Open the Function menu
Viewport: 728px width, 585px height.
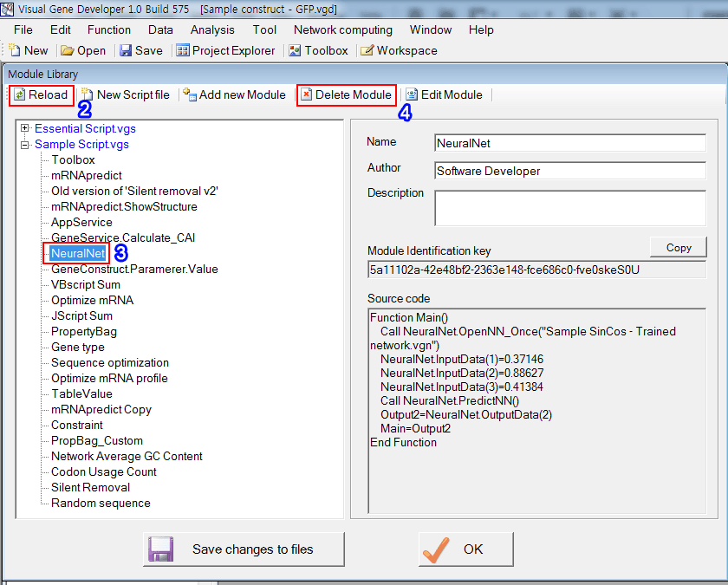109,29
